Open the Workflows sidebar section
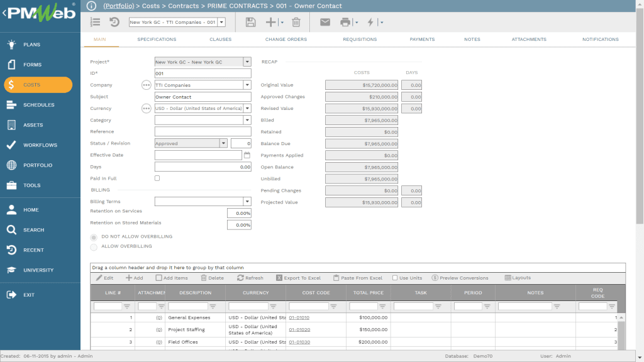 click(x=40, y=145)
